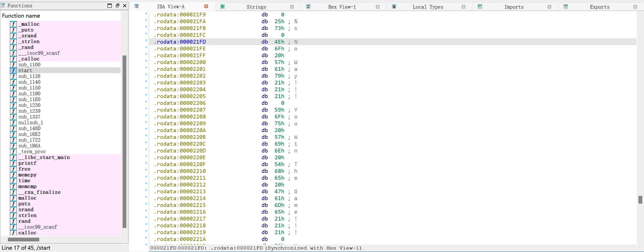The width and height of the screenshot is (644, 252).
Task: Click address .rodata:00002207 in disassembly
Action: click(180, 110)
